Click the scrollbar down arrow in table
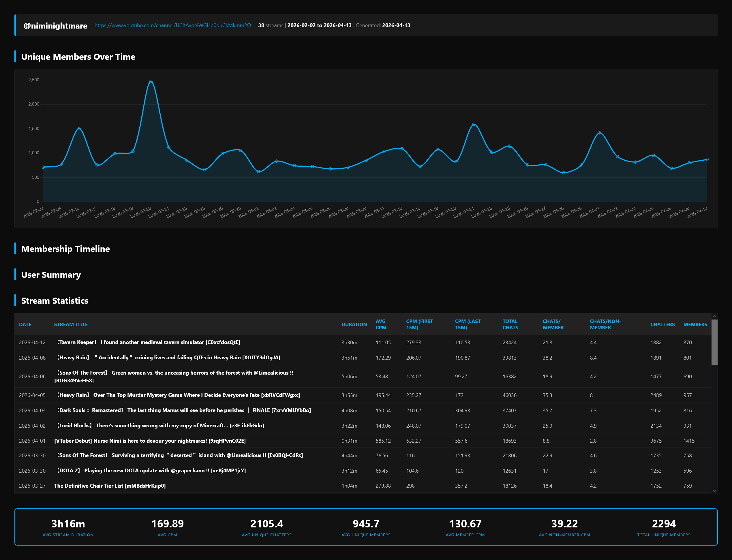 tap(714, 491)
